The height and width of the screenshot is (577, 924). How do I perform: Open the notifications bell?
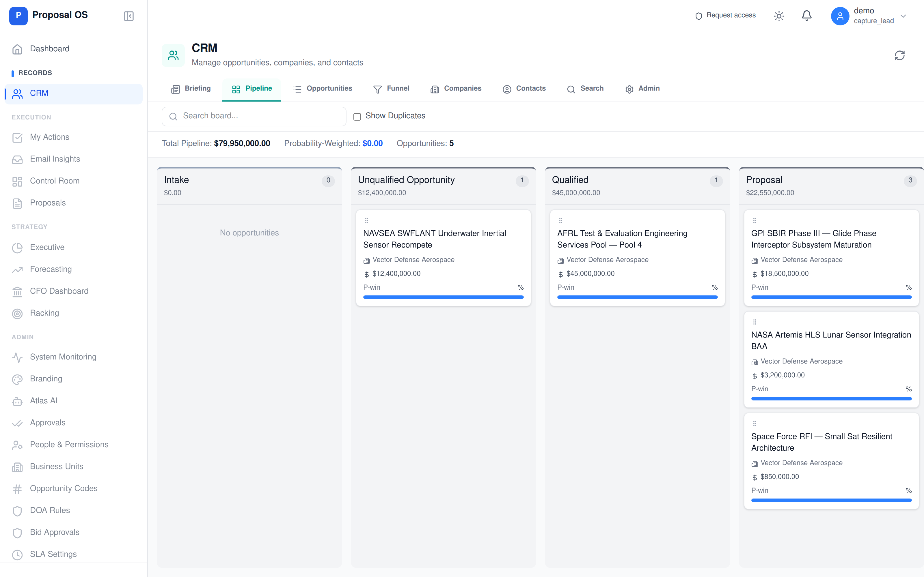click(x=806, y=16)
